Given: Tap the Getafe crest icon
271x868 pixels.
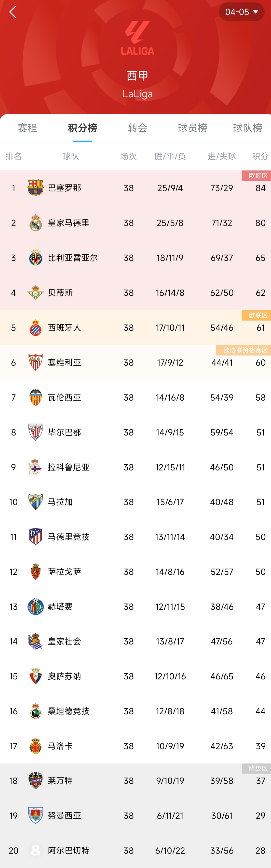Looking at the screenshot, I should 35,607.
